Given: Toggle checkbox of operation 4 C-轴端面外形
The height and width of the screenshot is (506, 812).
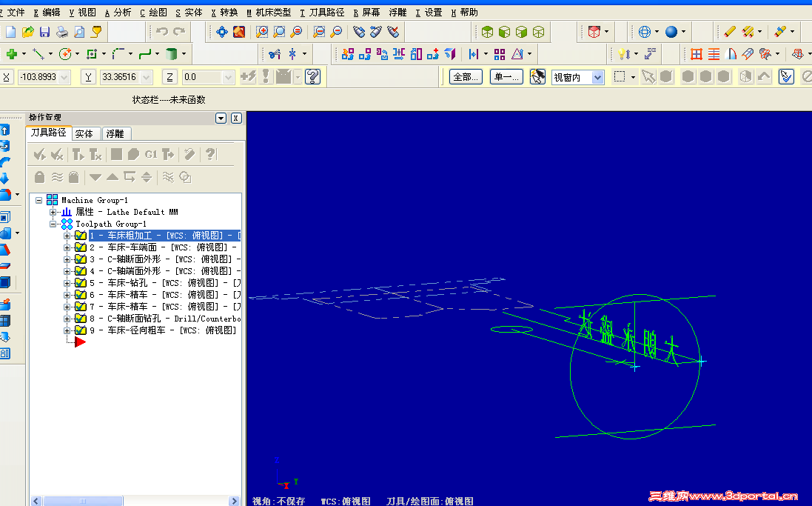Looking at the screenshot, I should click(80, 271).
